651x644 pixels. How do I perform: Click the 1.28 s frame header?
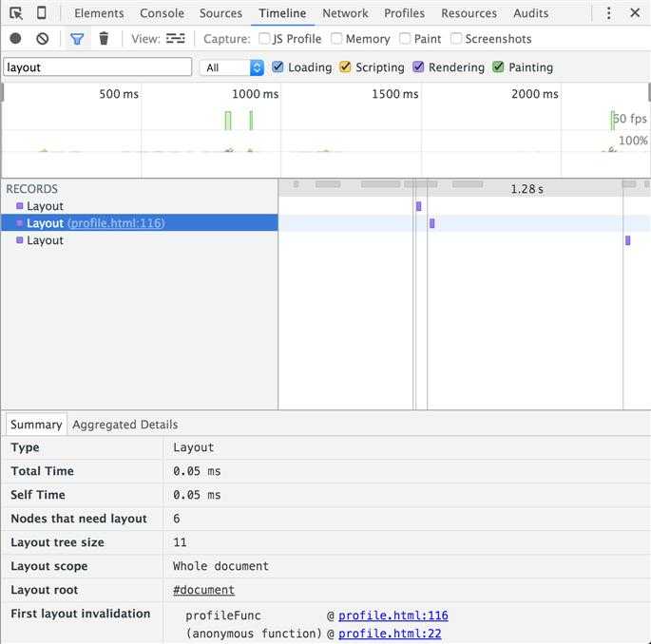pyautogui.click(x=527, y=189)
